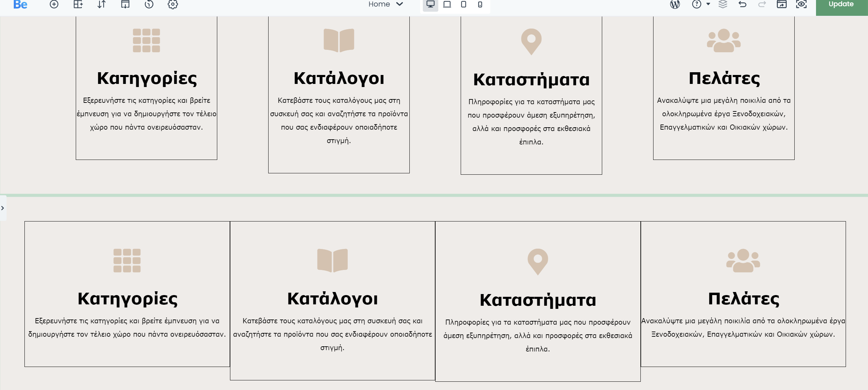Select the Κατάλογοι heading in the bottom row

[x=332, y=299]
